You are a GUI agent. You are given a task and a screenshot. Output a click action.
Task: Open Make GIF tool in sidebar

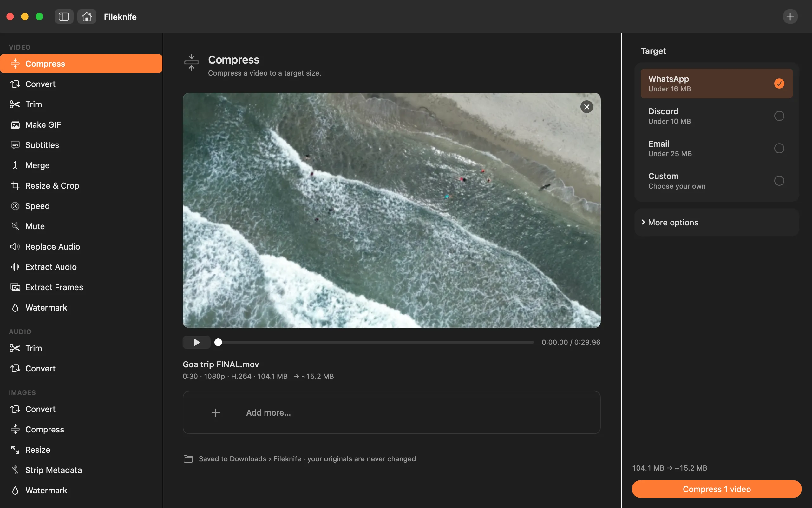point(81,124)
